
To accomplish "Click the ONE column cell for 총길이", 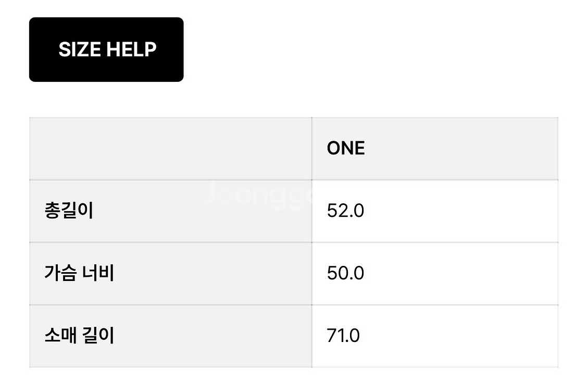I will pos(435,211).
